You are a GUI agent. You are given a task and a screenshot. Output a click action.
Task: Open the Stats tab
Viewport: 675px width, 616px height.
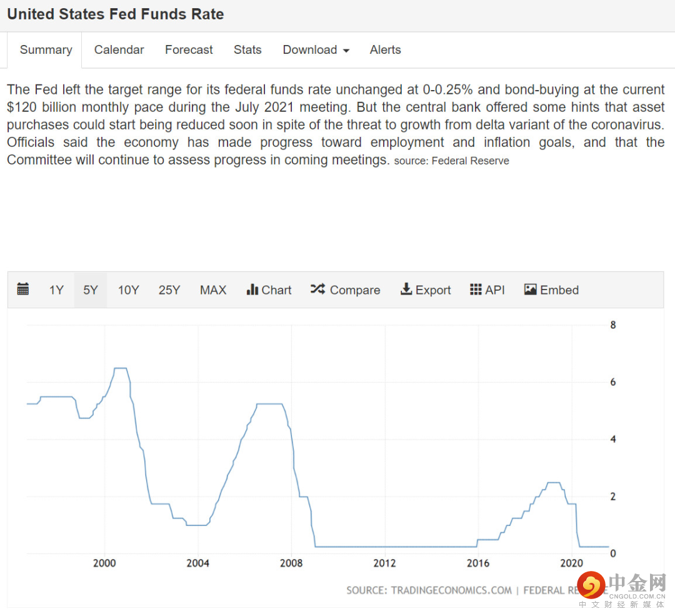[247, 50]
